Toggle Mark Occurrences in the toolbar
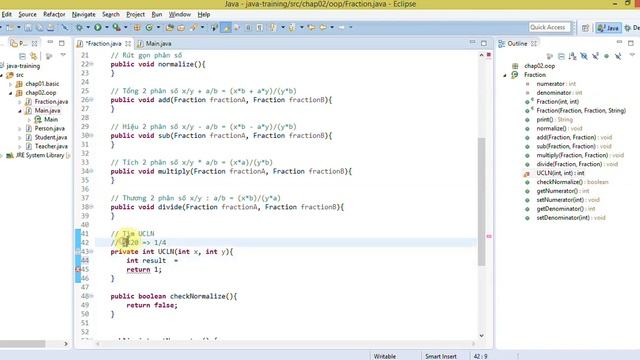The width and height of the screenshot is (640, 360). [x=226, y=28]
